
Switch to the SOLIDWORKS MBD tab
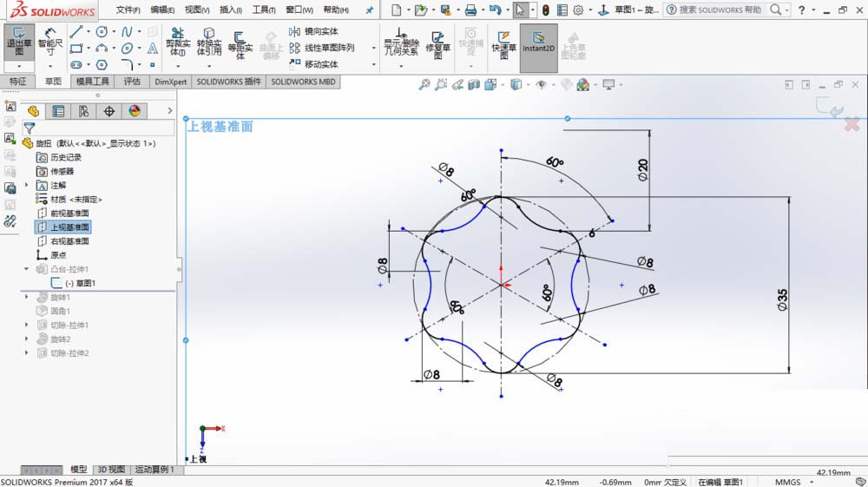[303, 82]
